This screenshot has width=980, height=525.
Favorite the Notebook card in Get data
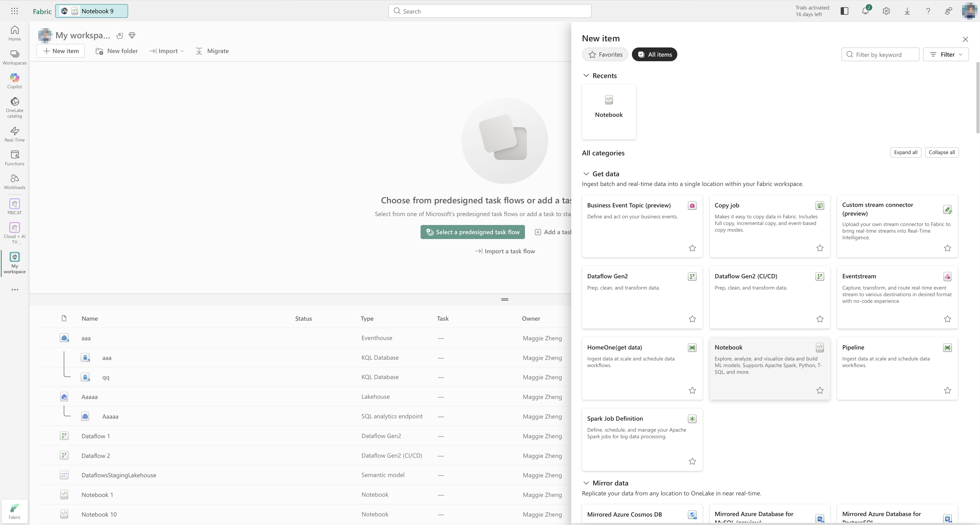[820, 390]
